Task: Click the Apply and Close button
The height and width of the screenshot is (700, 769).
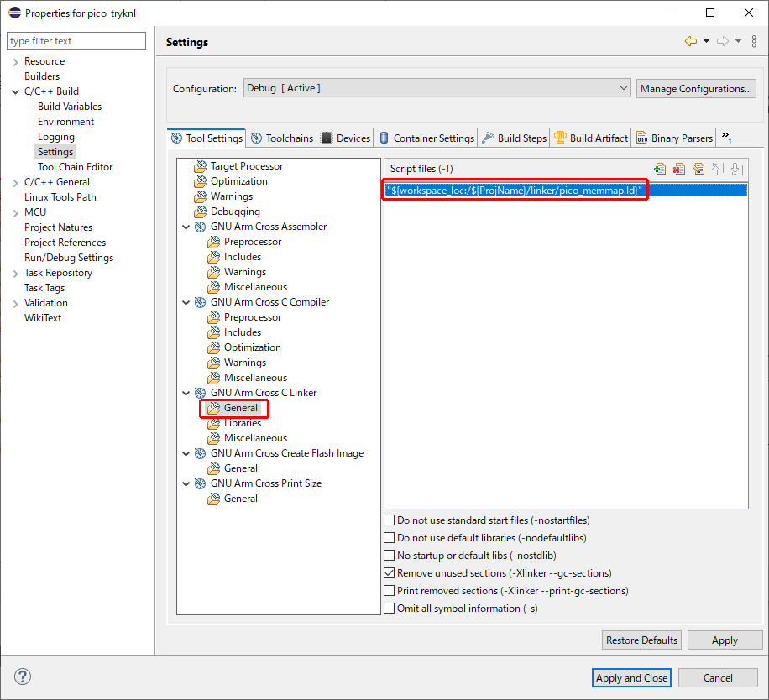Action: 631,677
